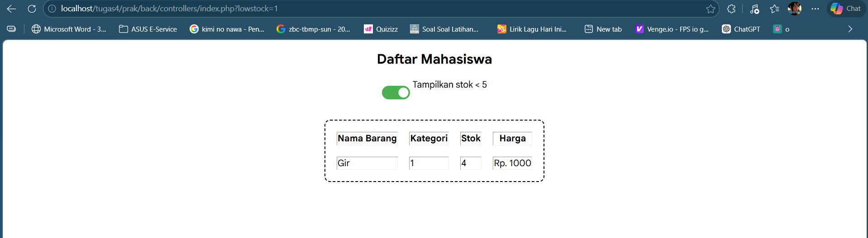Open the Venge.io bookmark

point(672,29)
